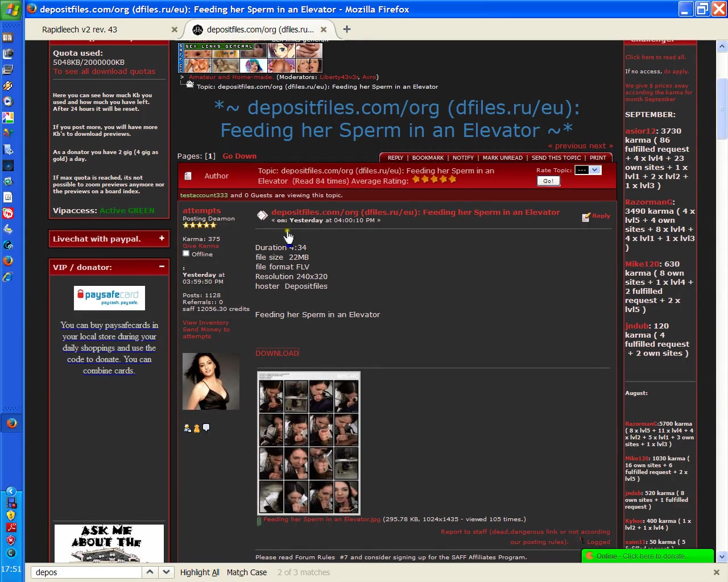The width and height of the screenshot is (728, 582).
Task: Launch Internet Explorer from quick launch
Action: tap(8, 277)
